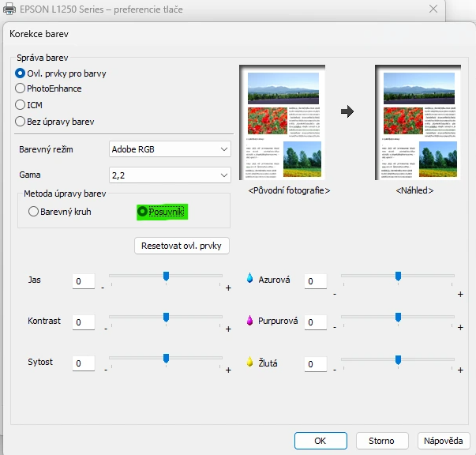Select Ovl. prvky pro barvy radio option

(x=21, y=73)
